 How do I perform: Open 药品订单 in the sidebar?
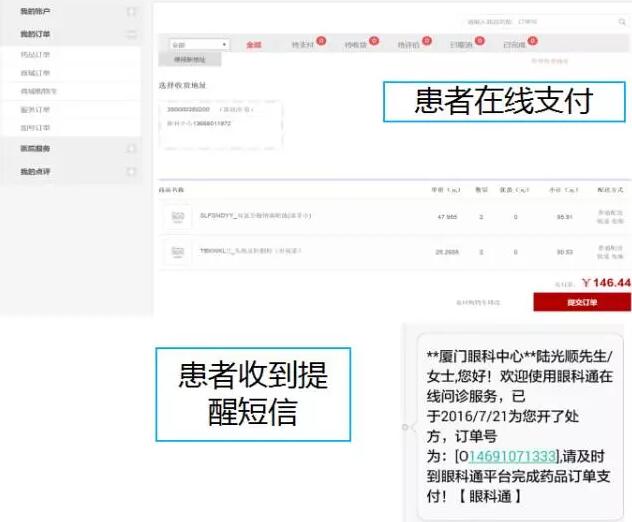tap(35, 54)
